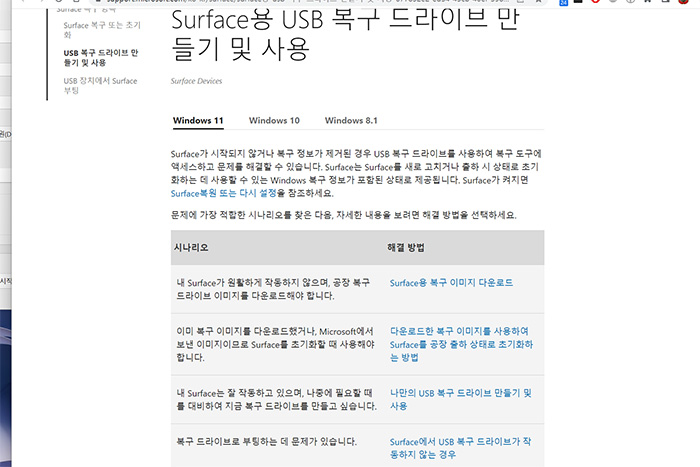Open link '나만의 USB 복구 드라이브 만들기 및 사용'
Screen dimensions: 700x467
460,399
